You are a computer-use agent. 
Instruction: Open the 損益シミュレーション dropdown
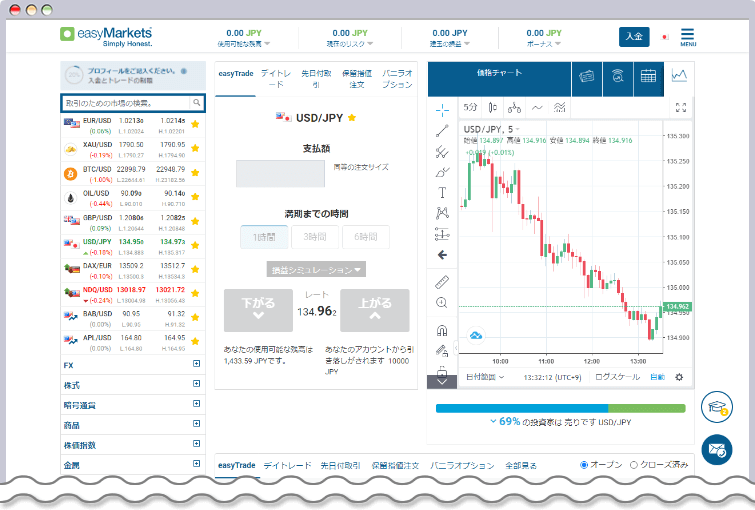pos(316,270)
